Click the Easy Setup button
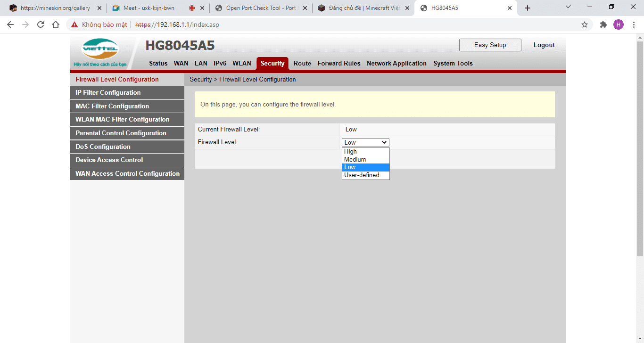The height and width of the screenshot is (343, 644). 490,45
